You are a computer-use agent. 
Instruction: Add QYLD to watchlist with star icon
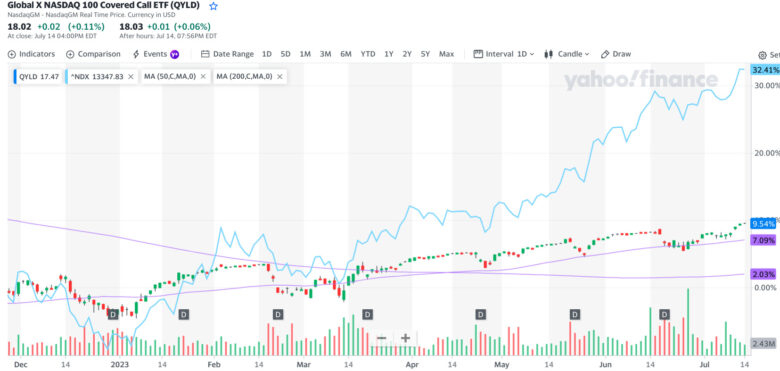[x=213, y=6]
